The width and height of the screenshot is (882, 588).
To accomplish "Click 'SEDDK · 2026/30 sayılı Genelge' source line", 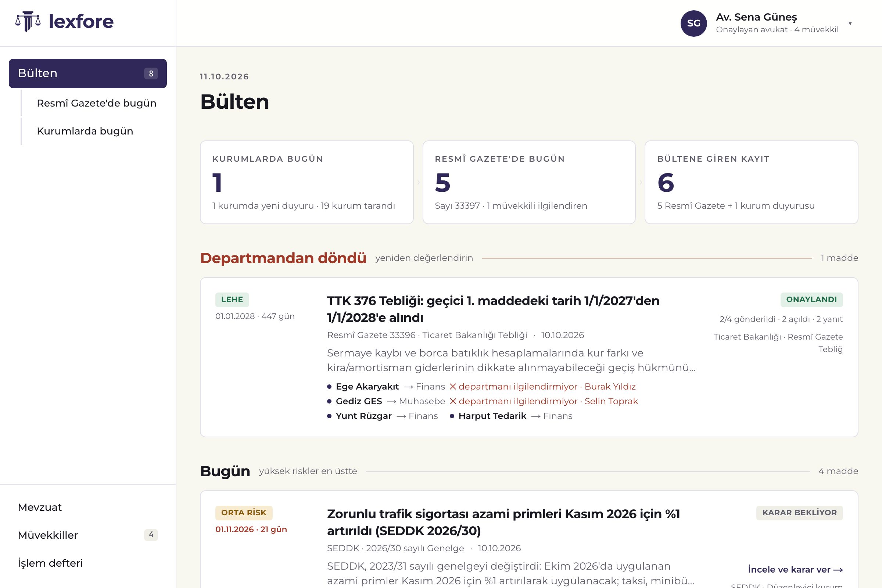I will coord(396,548).
